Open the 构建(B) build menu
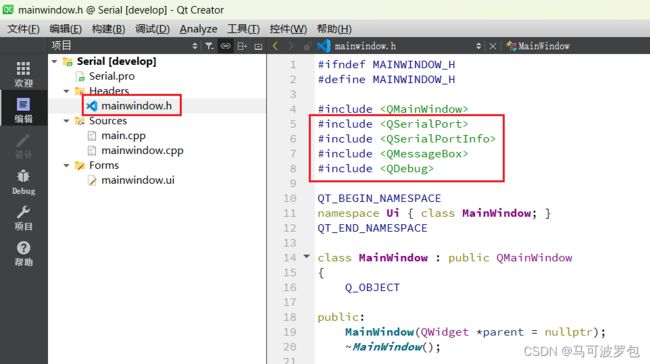This screenshot has width=650, height=364. click(108, 29)
